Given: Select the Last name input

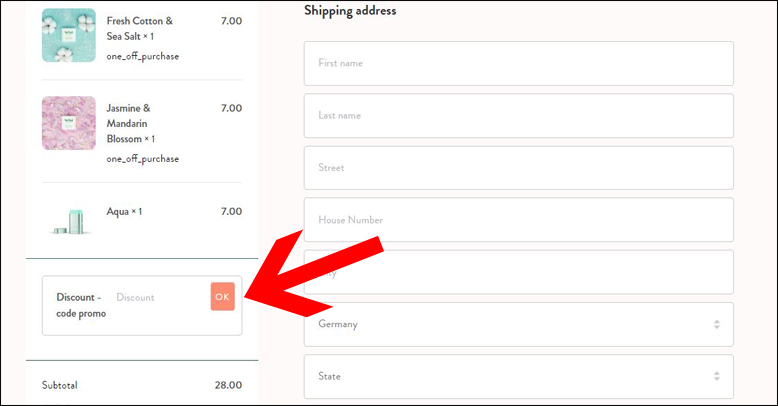Looking at the screenshot, I should pyautogui.click(x=519, y=116).
